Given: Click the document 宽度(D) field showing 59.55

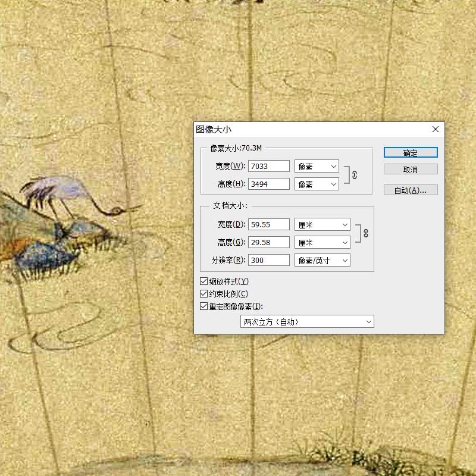Looking at the screenshot, I should (x=269, y=225).
